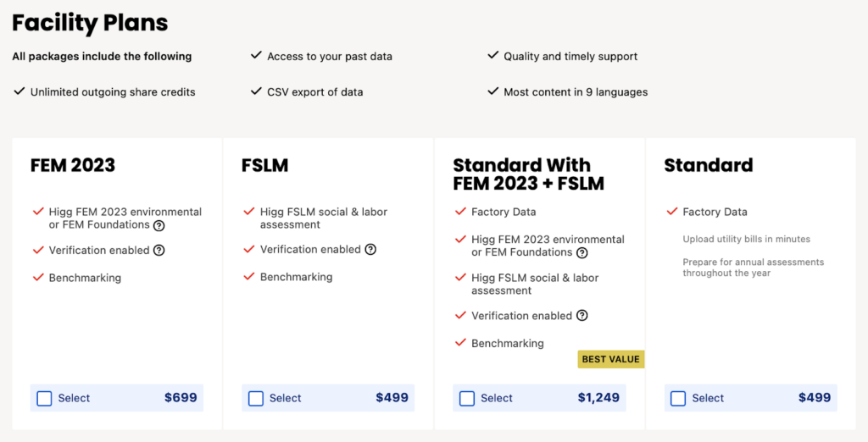The image size is (868, 442).
Task: Click Verification enabled help icon in Standard With FEM 2023 + FSLM card
Action: (581, 315)
